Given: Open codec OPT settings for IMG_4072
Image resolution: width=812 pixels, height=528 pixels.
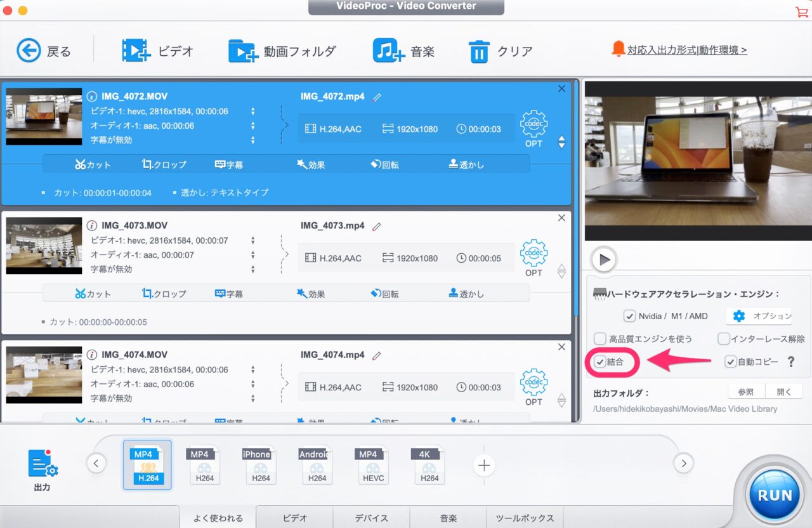Looking at the screenshot, I should tap(534, 128).
